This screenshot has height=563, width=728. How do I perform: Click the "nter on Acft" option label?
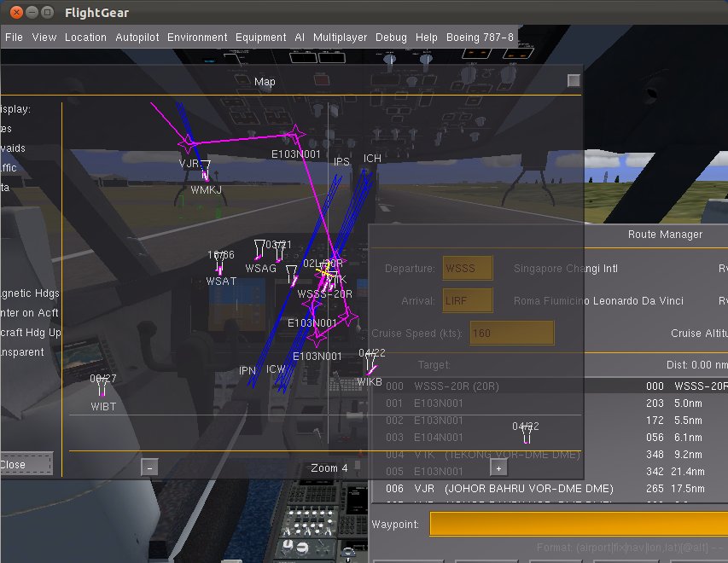[29, 313]
